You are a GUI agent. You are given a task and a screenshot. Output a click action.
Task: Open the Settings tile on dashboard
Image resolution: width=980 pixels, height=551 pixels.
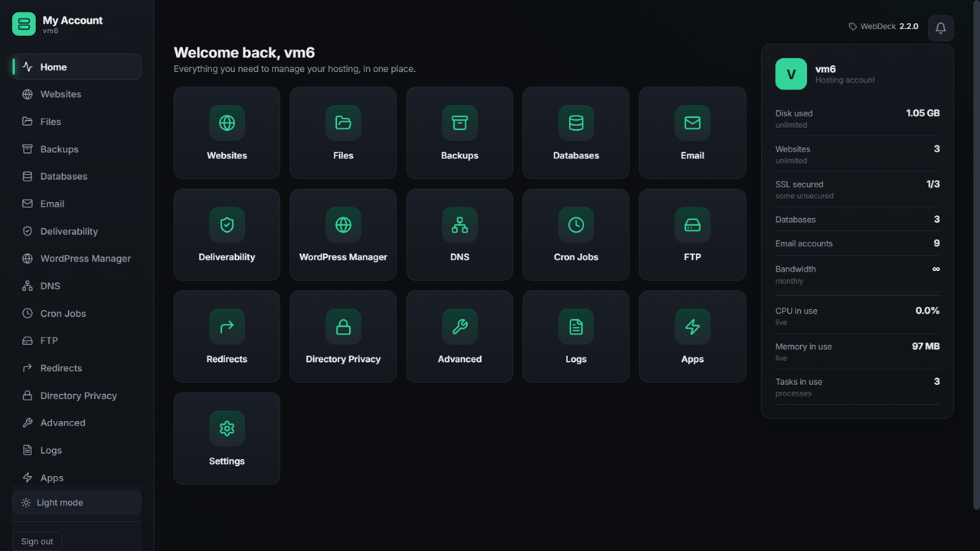coord(227,439)
